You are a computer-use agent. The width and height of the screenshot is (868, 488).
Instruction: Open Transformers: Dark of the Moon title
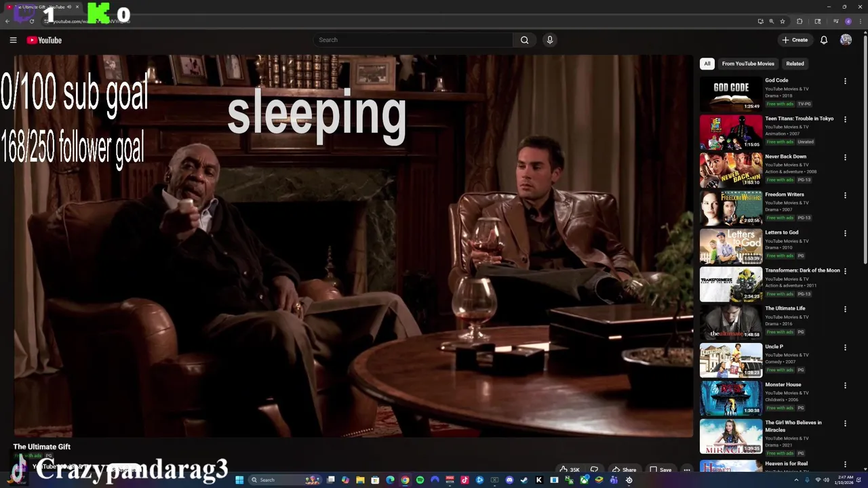[802, 270]
